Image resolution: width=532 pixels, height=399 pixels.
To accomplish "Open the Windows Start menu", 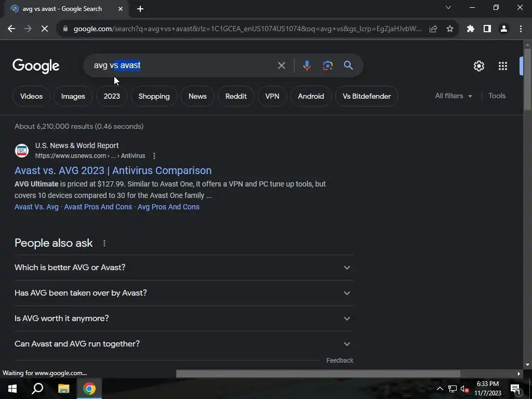I will pos(12,389).
